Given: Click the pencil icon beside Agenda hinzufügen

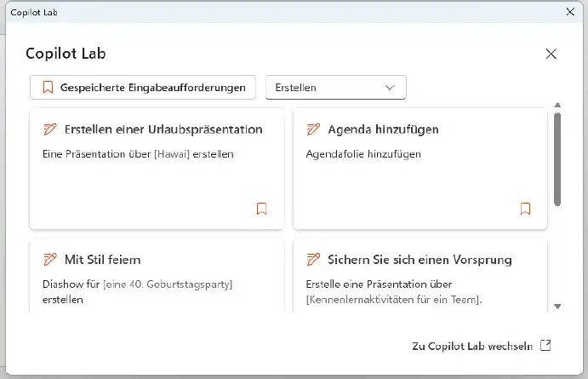Looking at the screenshot, I should click(x=313, y=129).
